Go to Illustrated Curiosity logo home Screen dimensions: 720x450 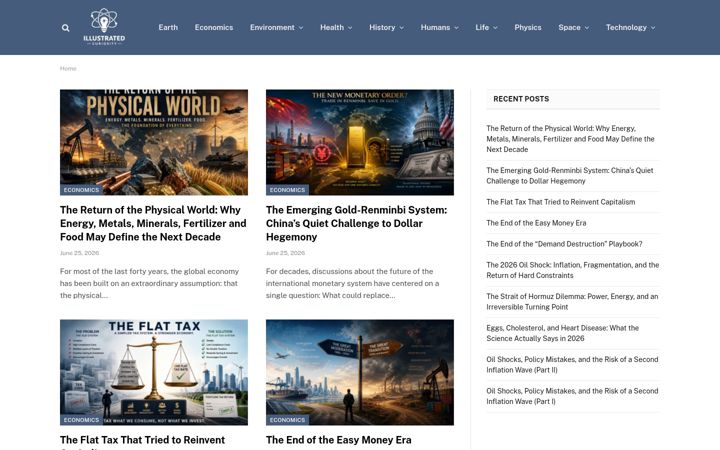pos(104,27)
